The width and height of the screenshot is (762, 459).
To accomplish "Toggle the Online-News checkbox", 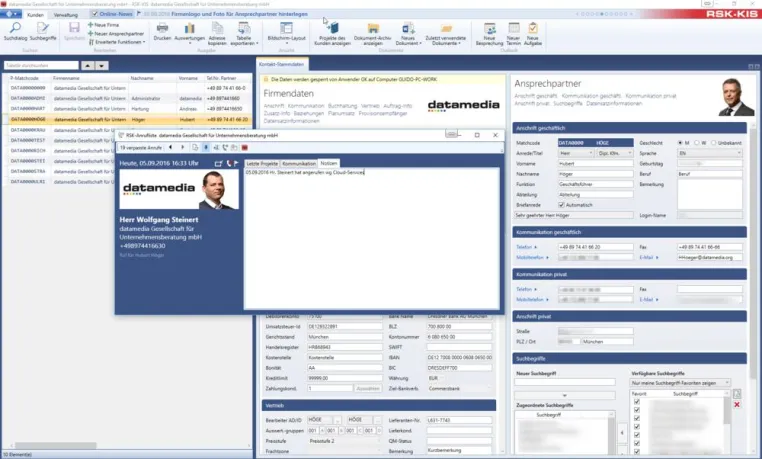I will click(x=95, y=14).
